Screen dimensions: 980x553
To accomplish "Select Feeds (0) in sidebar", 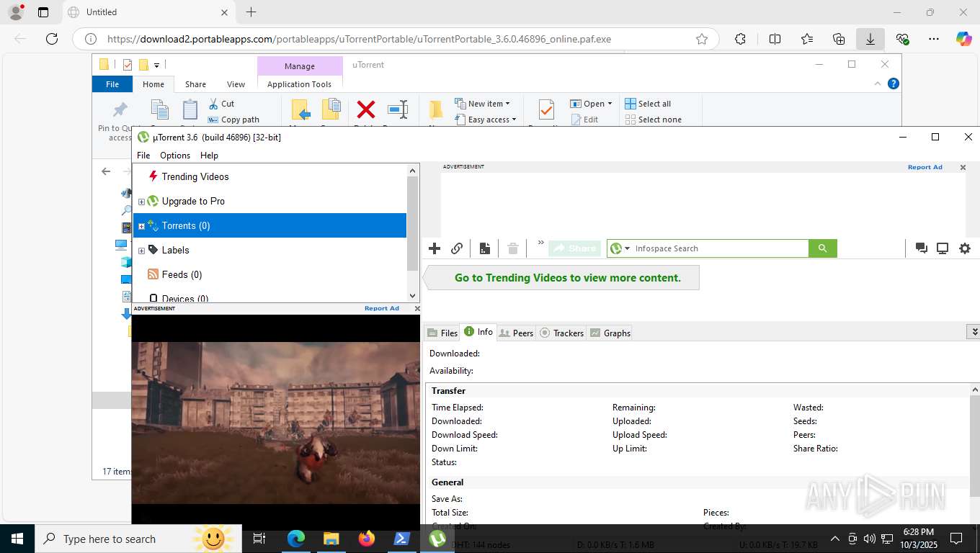I will [x=182, y=274].
